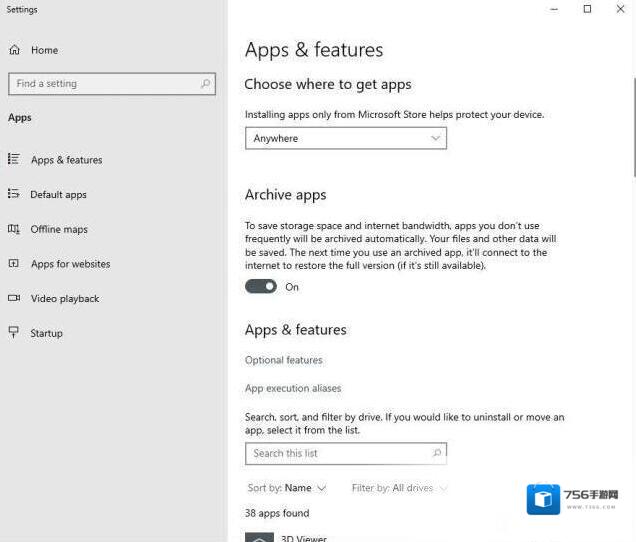636x542 pixels.
Task: Click the Apps for websites icon
Action: [14, 264]
